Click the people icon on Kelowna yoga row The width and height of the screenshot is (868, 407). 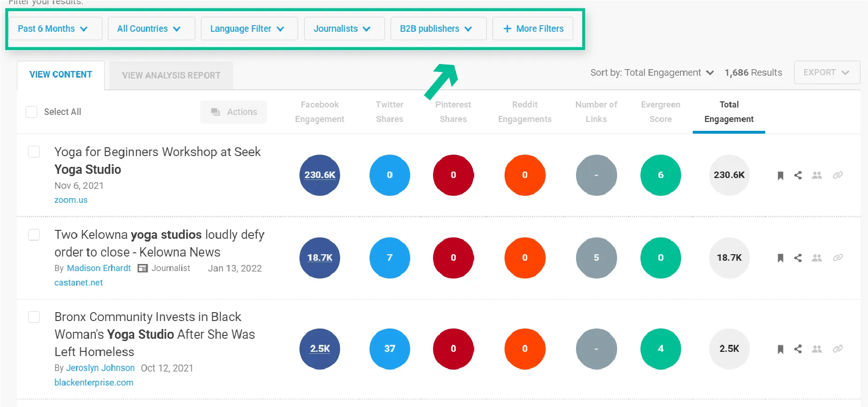point(817,258)
